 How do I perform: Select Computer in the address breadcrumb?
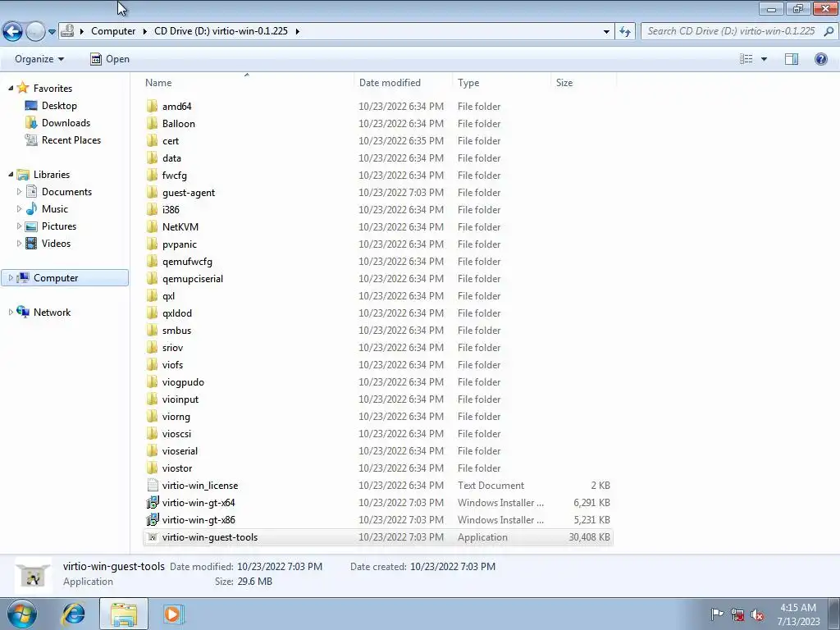113,31
